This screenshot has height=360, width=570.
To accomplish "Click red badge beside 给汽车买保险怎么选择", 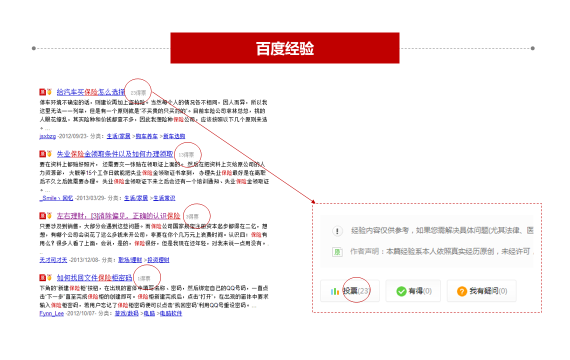I will click(42, 92).
